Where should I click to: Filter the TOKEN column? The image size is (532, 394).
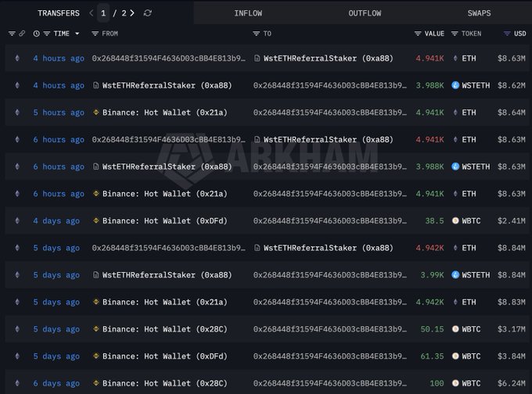(455, 34)
